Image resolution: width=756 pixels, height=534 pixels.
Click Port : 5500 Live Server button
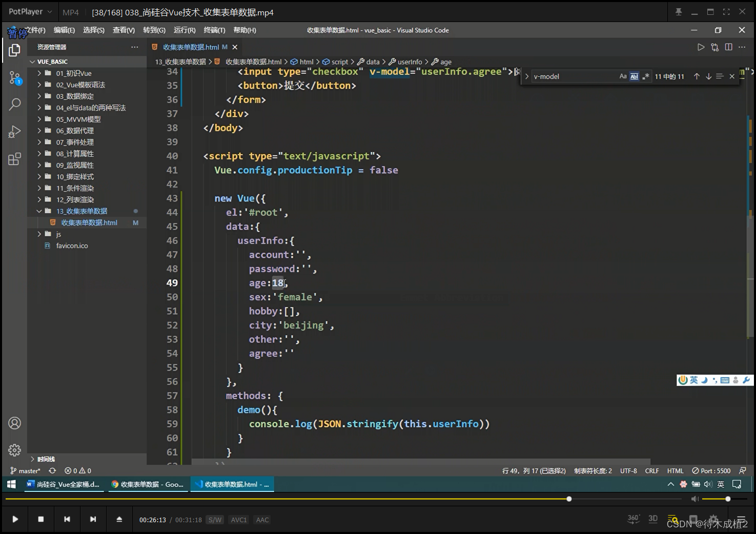(711, 470)
